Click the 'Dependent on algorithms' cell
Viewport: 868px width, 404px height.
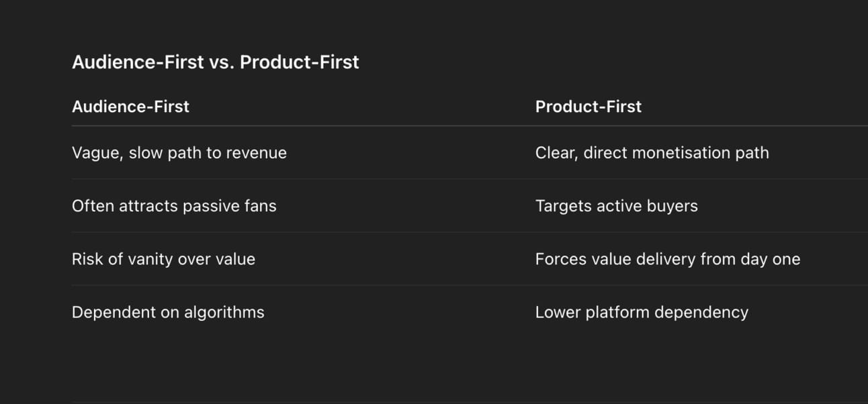(168, 312)
